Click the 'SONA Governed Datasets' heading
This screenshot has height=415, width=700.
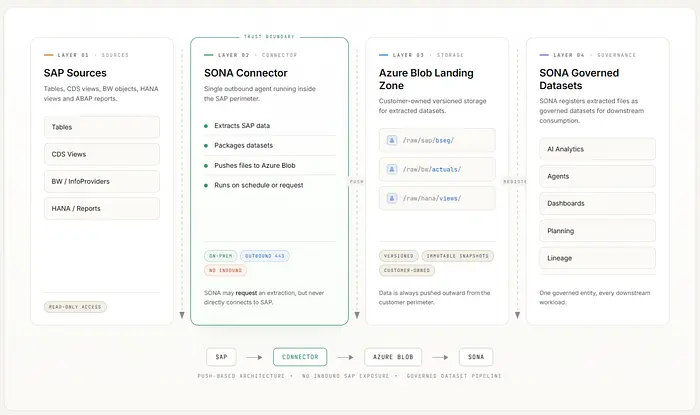(579, 79)
